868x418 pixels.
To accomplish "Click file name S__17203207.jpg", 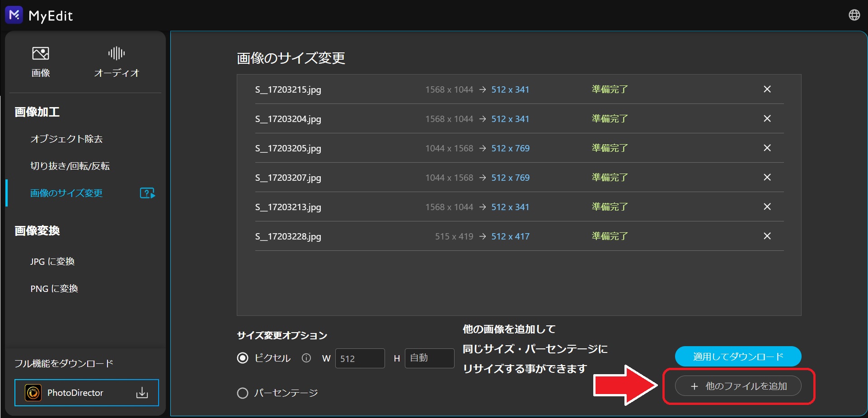I will pyautogui.click(x=288, y=178).
